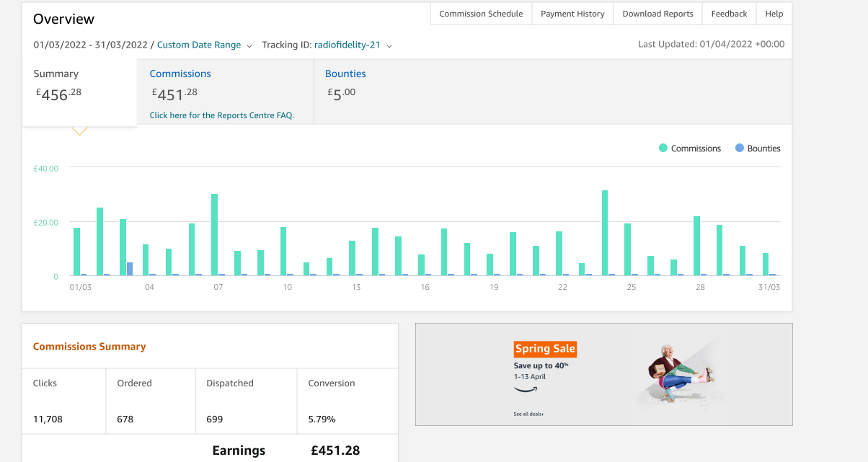
Task: Click the Ordered column header
Action: [135, 383]
